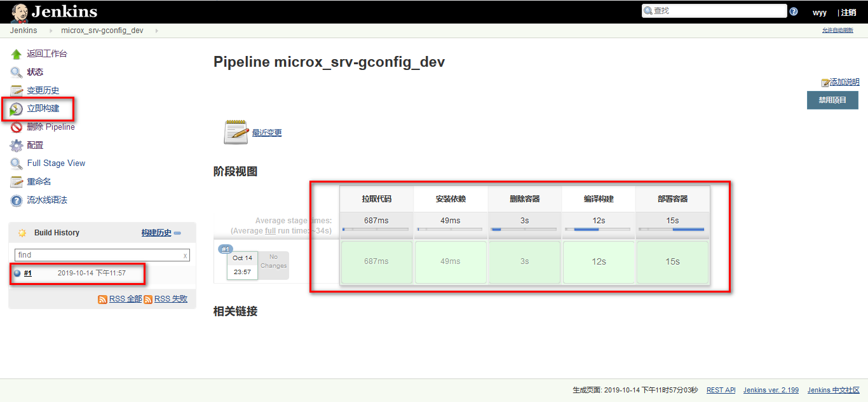Open the RSS 失败 link
Screen dimensions: 868x402
171,299
